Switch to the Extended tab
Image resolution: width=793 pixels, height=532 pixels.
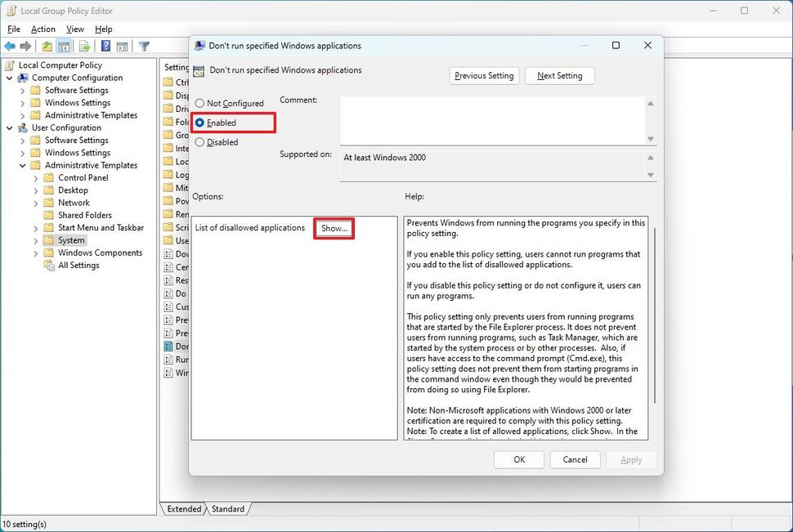coord(183,508)
